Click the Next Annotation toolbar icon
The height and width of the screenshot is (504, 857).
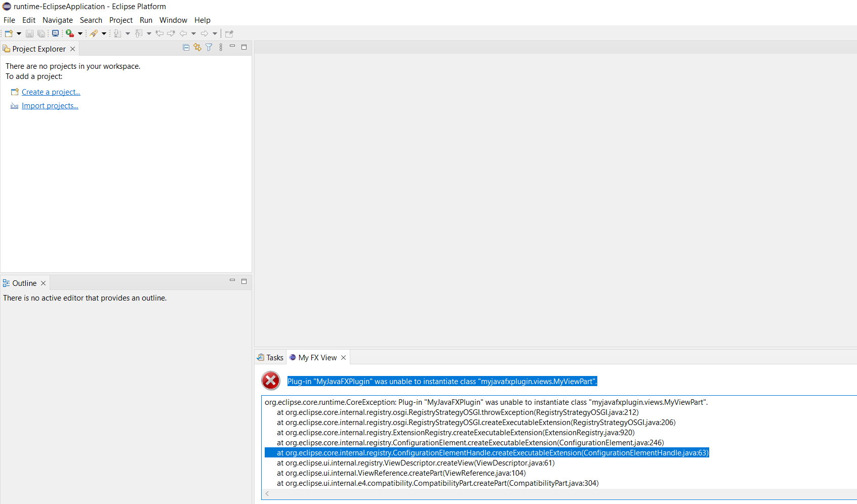[x=117, y=33]
